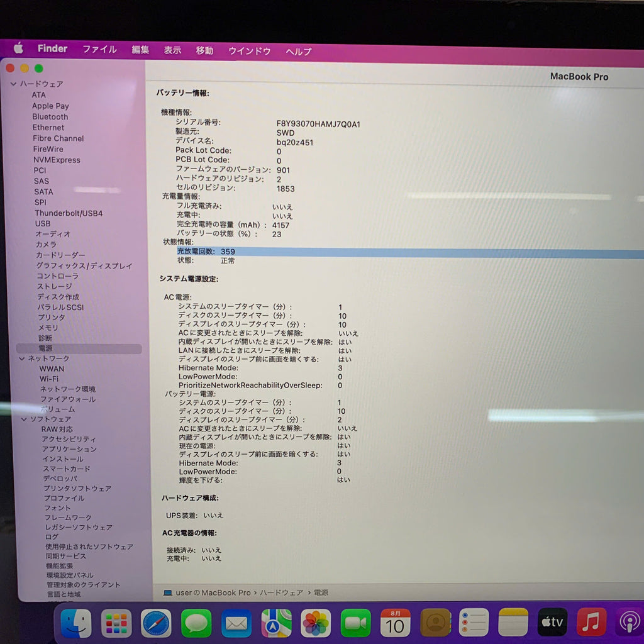
Task: Open Launchpad in the Dock
Action: point(116,623)
